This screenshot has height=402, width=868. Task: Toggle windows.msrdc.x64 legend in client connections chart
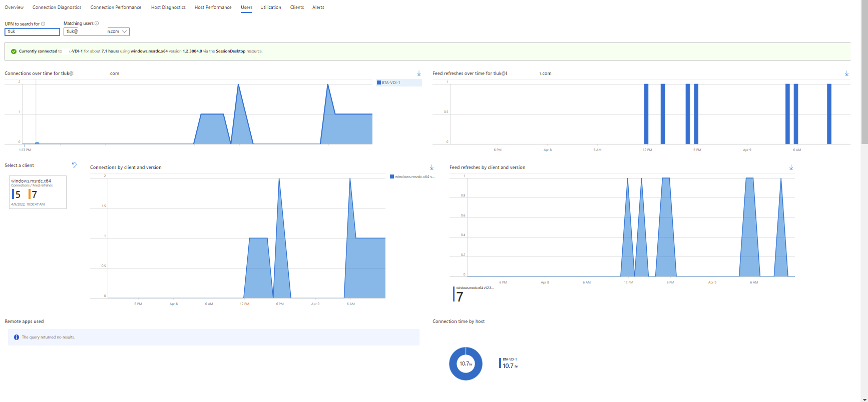pyautogui.click(x=412, y=176)
